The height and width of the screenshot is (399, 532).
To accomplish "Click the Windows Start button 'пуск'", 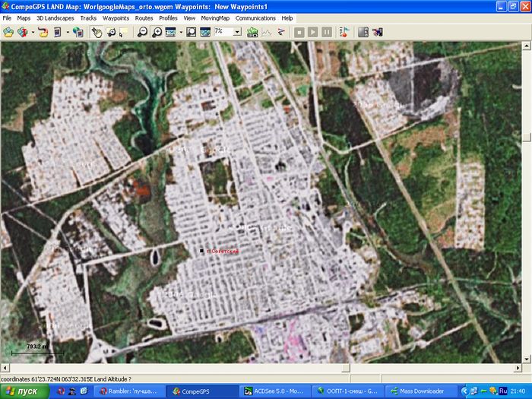I will 24,391.
